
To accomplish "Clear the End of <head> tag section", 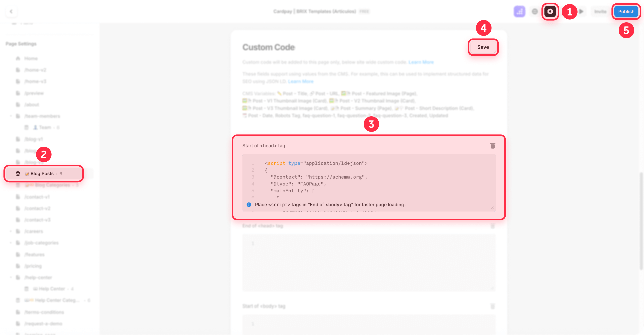I will tap(492, 226).
